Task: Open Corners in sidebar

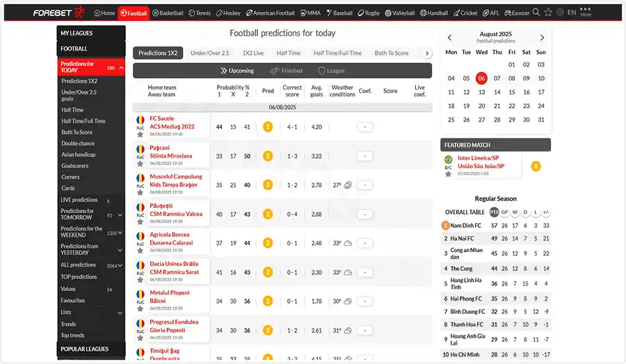Action: tap(71, 176)
